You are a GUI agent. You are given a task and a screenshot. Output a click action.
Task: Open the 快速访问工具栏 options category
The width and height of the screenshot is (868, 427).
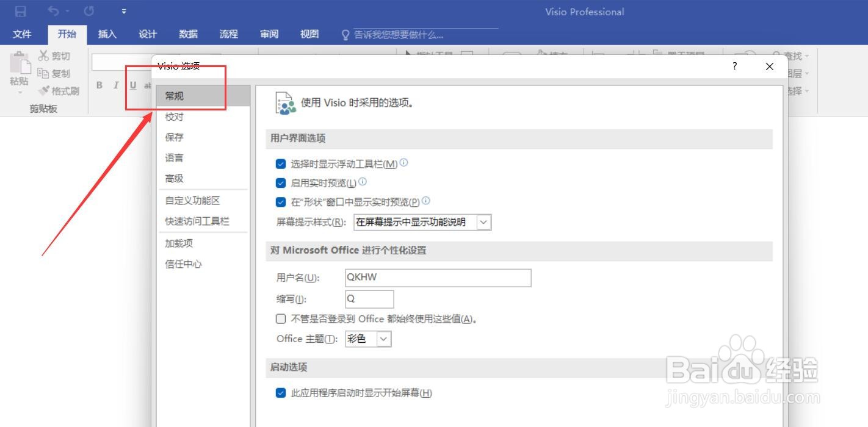pyautogui.click(x=203, y=221)
